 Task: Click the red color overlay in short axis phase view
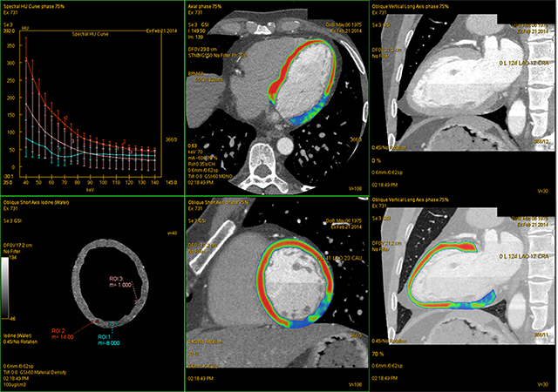point(263,279)
